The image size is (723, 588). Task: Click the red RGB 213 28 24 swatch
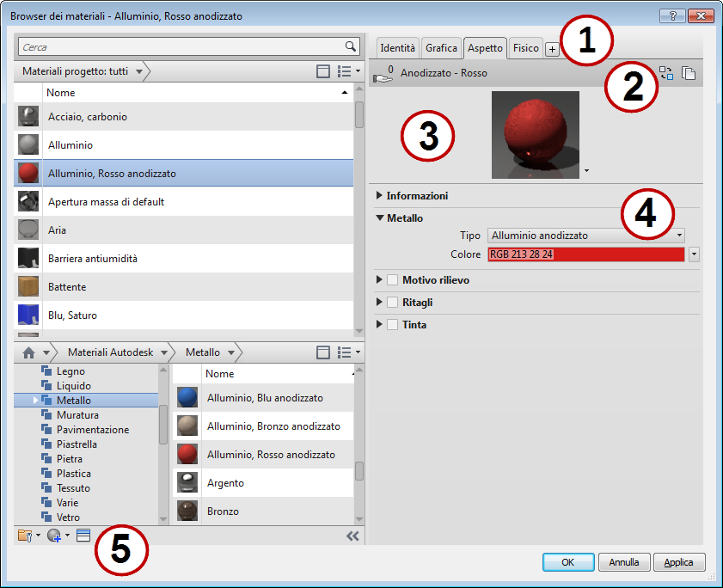click(586, 254)
